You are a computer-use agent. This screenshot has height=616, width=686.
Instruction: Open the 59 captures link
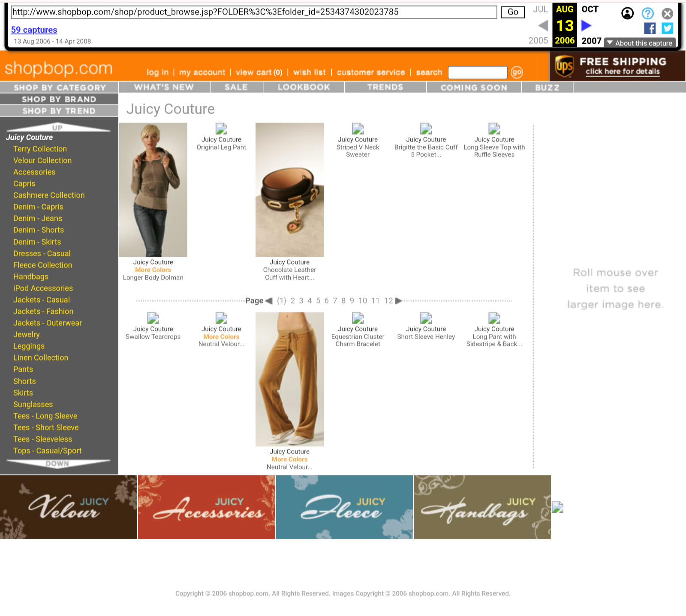[x=34, y=30]
